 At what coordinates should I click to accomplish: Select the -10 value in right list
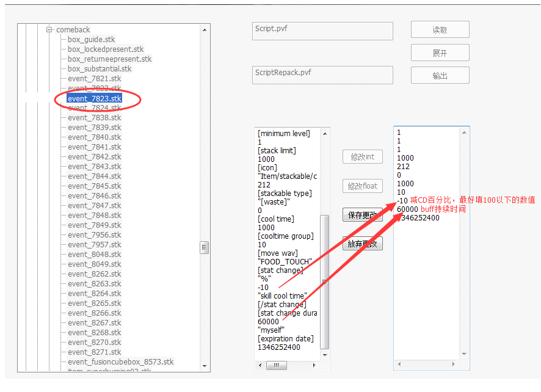(x=402, y=201)
